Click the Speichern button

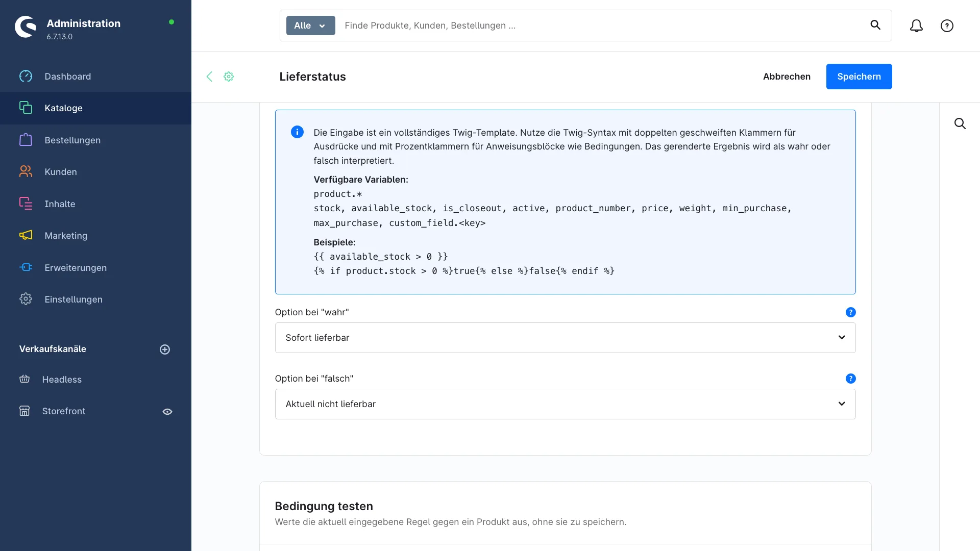click(x=859, y=77)
